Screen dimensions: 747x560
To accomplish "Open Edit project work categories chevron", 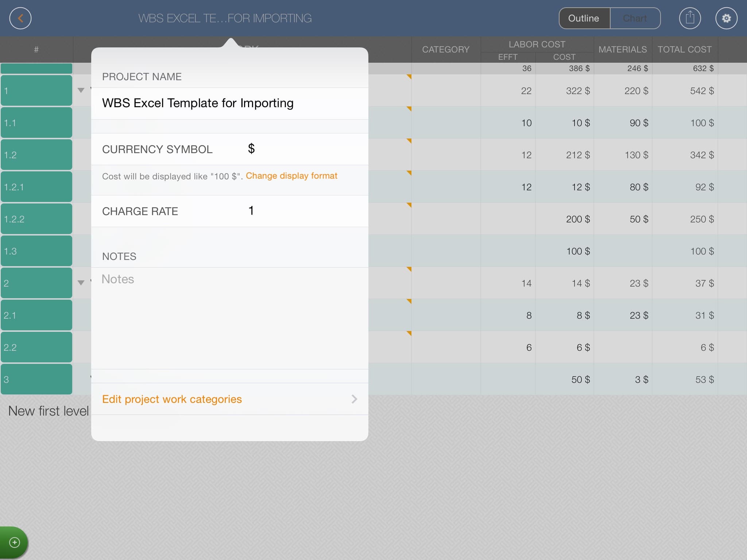I will tap(354, 399).
